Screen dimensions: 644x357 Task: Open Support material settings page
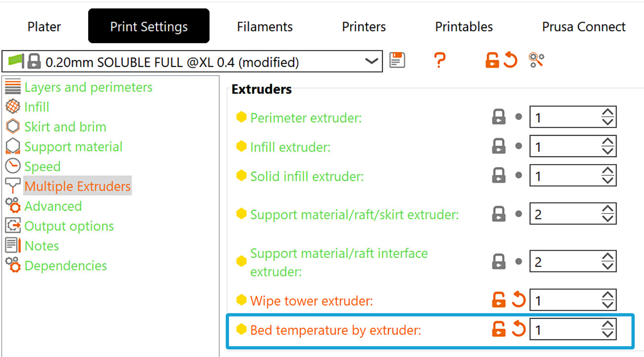[x=73, y=147]
